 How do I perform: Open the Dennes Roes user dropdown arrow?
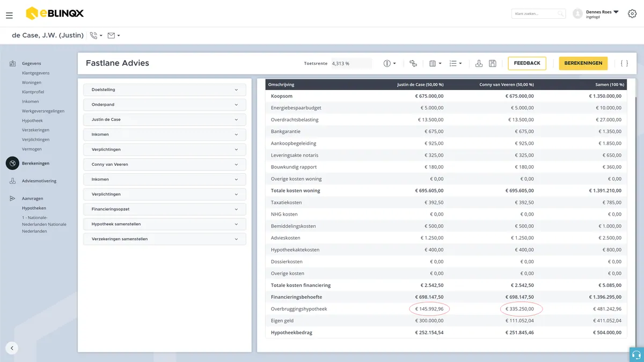616,12
